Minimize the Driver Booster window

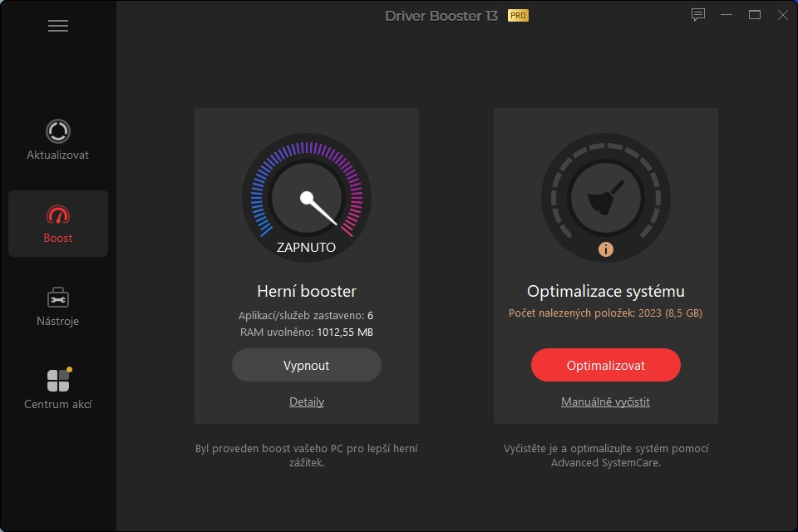click(x=727, y=15)
